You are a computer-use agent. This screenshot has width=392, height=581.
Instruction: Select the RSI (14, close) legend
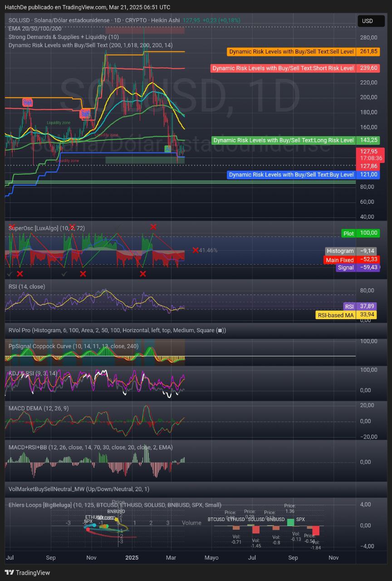pos(27,286)
